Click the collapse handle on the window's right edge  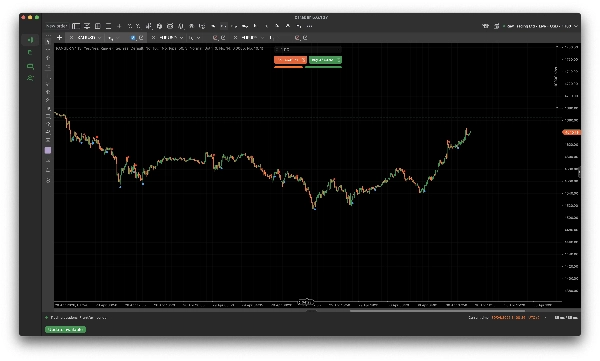(579, 172)
